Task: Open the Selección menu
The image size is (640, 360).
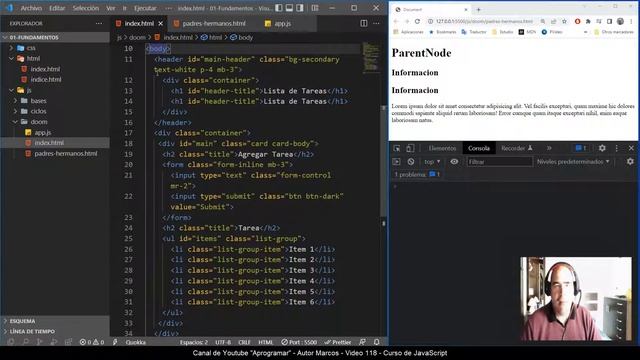Action: pyautogui.click(x=85, y=8)
